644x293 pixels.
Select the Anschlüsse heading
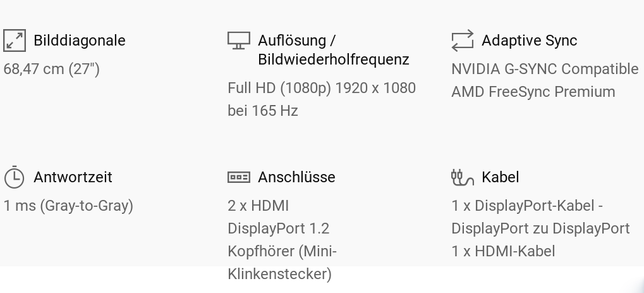296,177
